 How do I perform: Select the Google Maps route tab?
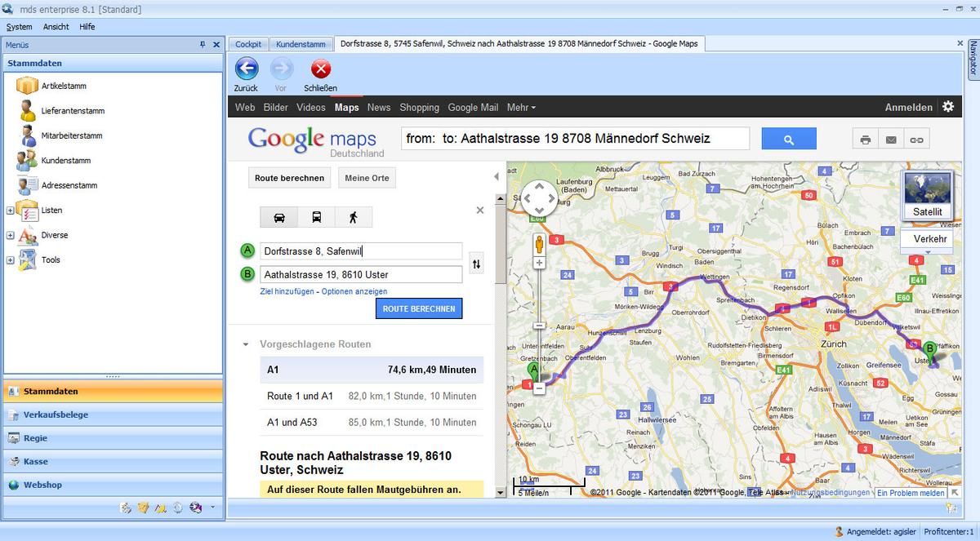pyautogui.click(x=519, y=43)
